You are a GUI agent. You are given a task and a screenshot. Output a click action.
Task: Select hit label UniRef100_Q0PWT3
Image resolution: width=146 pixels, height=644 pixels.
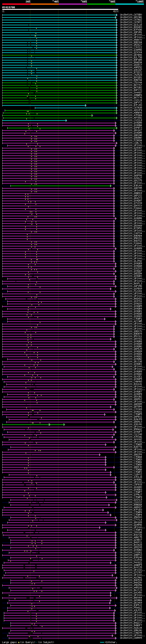click(131, 128)
